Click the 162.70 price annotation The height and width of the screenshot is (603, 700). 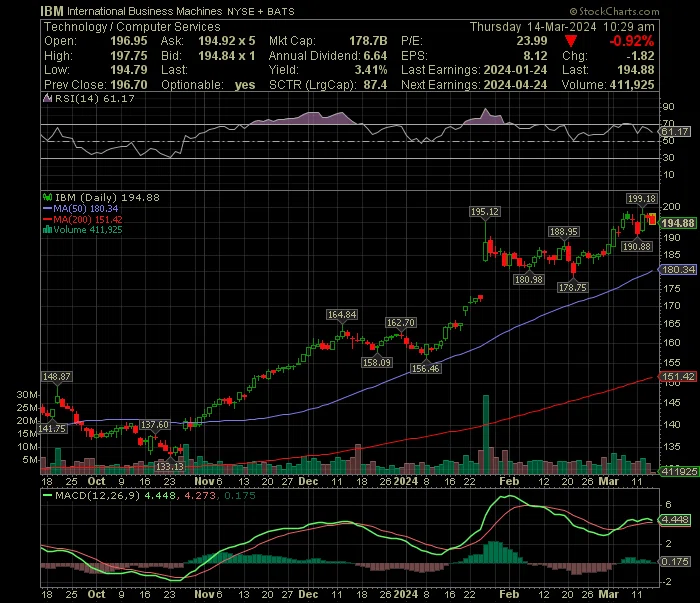pos(400,322)
